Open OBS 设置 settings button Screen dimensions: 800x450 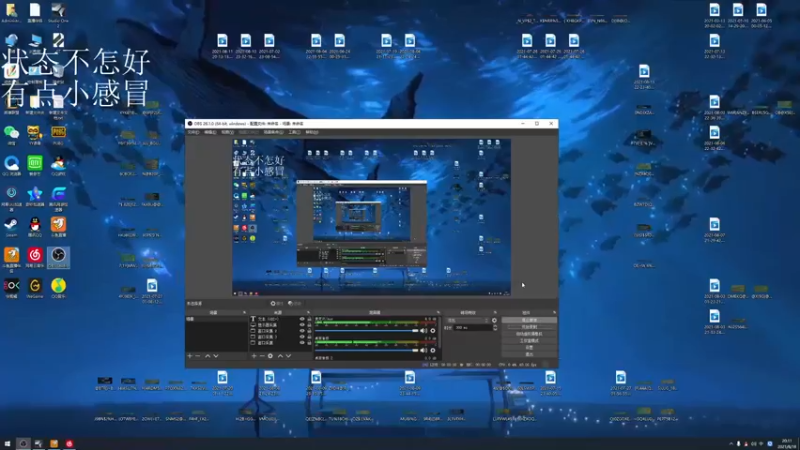pos(530,347)
